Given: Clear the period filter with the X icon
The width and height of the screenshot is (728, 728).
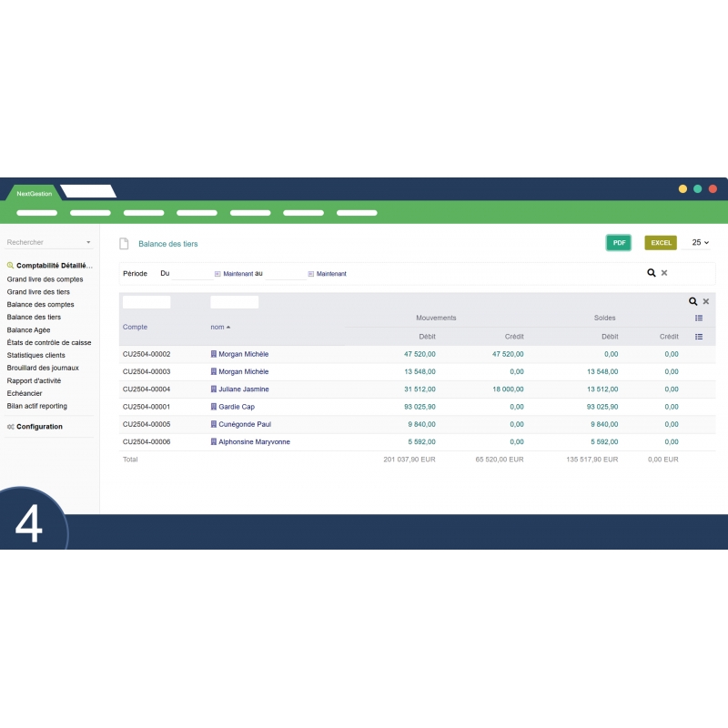Looking at the screenshot, I should point(663,273).
